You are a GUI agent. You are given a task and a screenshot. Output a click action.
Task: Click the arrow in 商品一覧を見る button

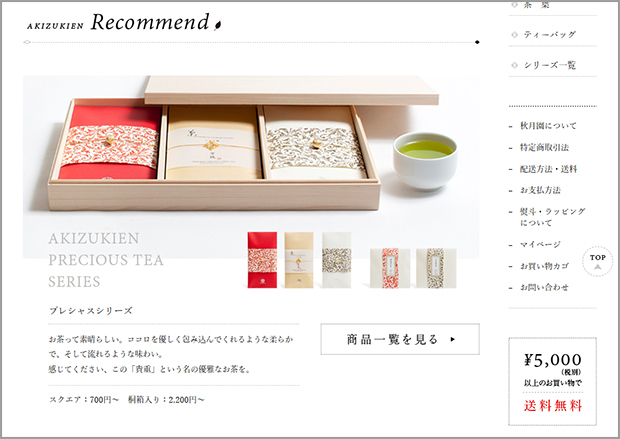[453, 339]
